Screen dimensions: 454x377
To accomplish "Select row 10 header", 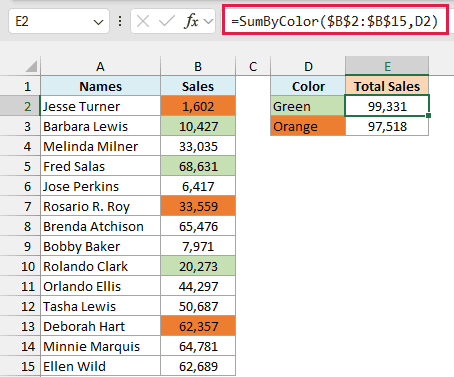I will [20, 266].
